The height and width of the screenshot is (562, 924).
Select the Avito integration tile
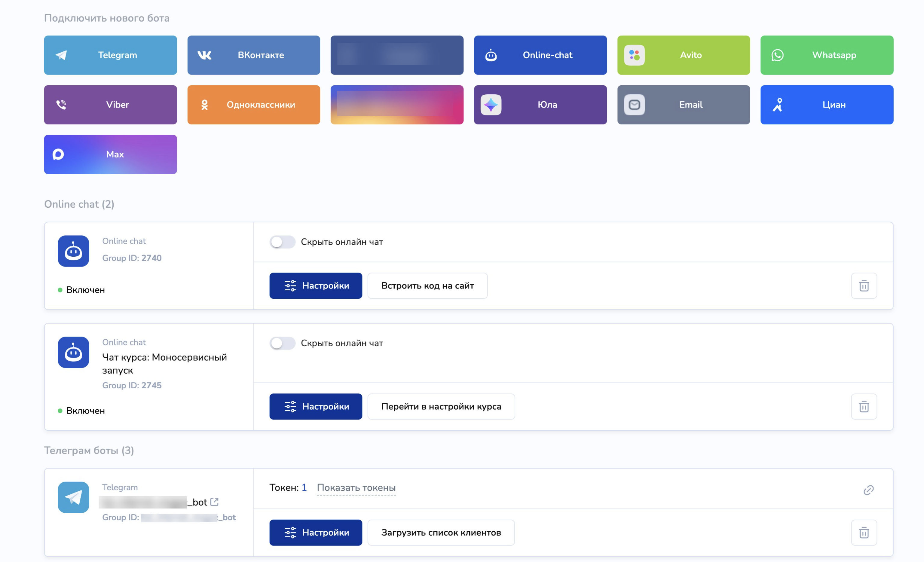(x=683, y=55)
